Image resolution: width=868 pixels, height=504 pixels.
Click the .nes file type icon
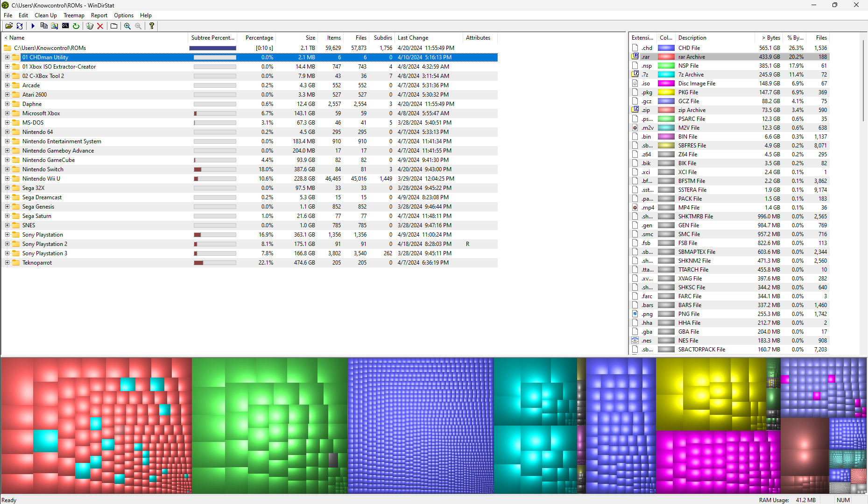coord(635,341)
